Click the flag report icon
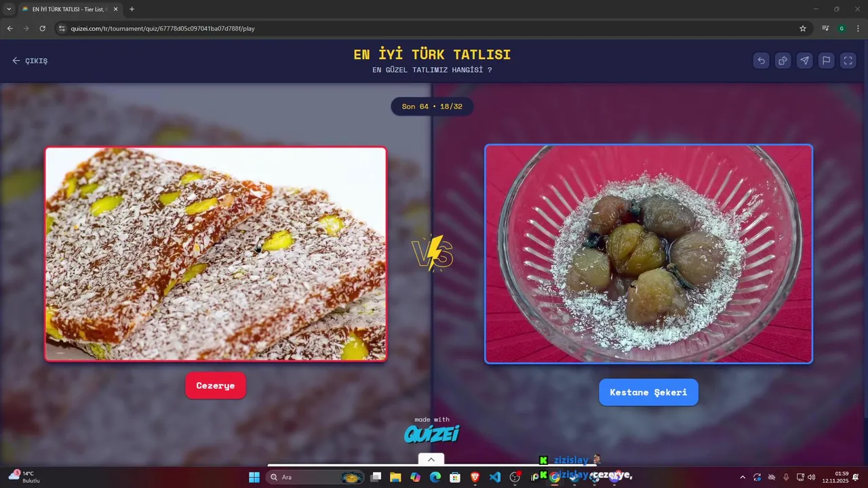 coord(826,60)
